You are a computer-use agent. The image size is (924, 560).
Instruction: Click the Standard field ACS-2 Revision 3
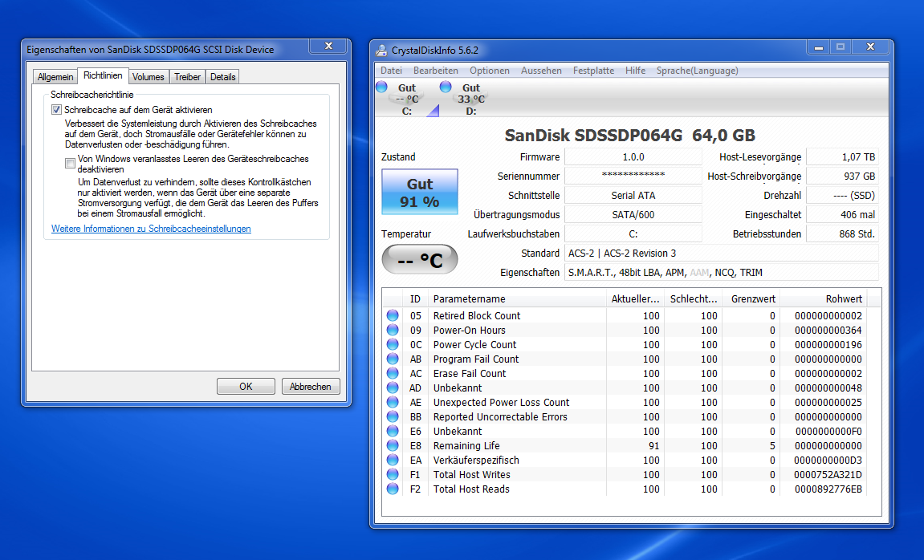pyautogui.click(x=721, y=253)
